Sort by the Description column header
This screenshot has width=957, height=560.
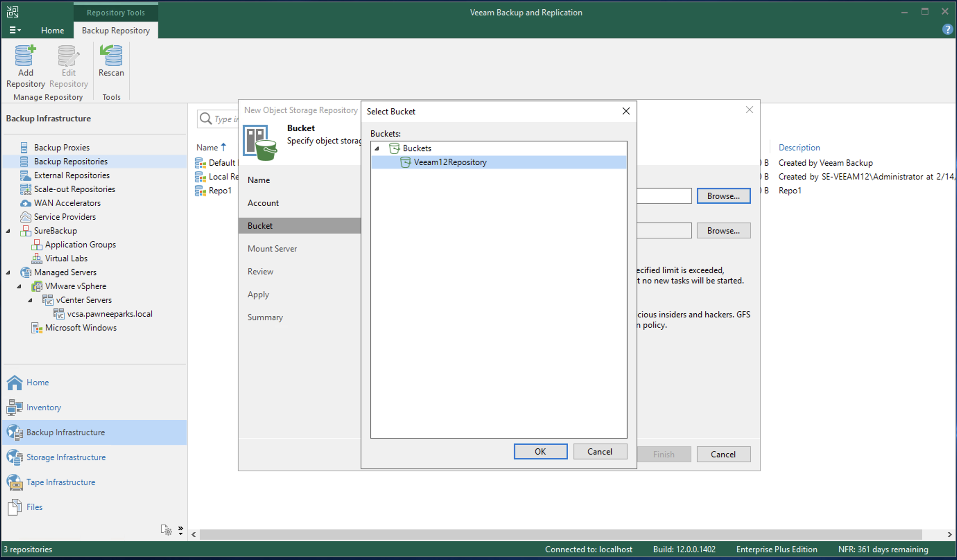799,147
